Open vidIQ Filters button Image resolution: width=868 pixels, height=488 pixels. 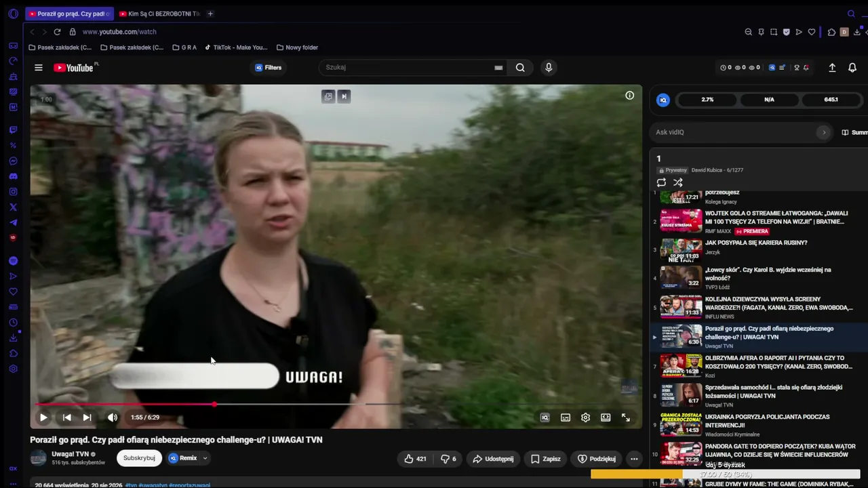pos(268,68)
